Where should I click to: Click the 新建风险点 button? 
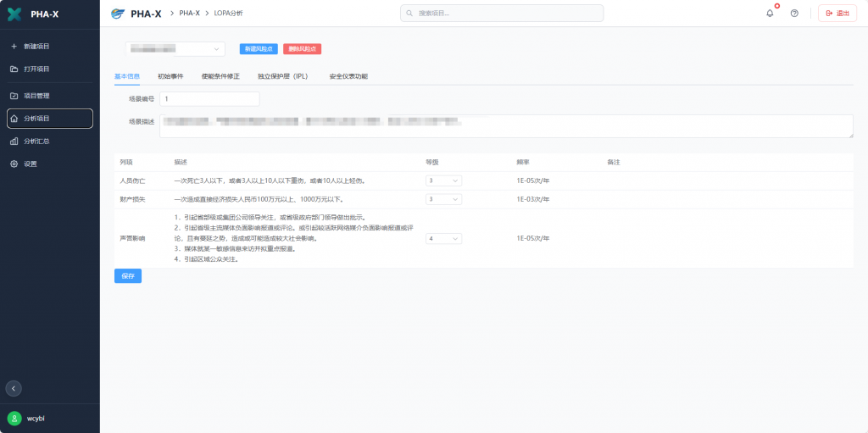pyautogui.click(x=259, y=49)
